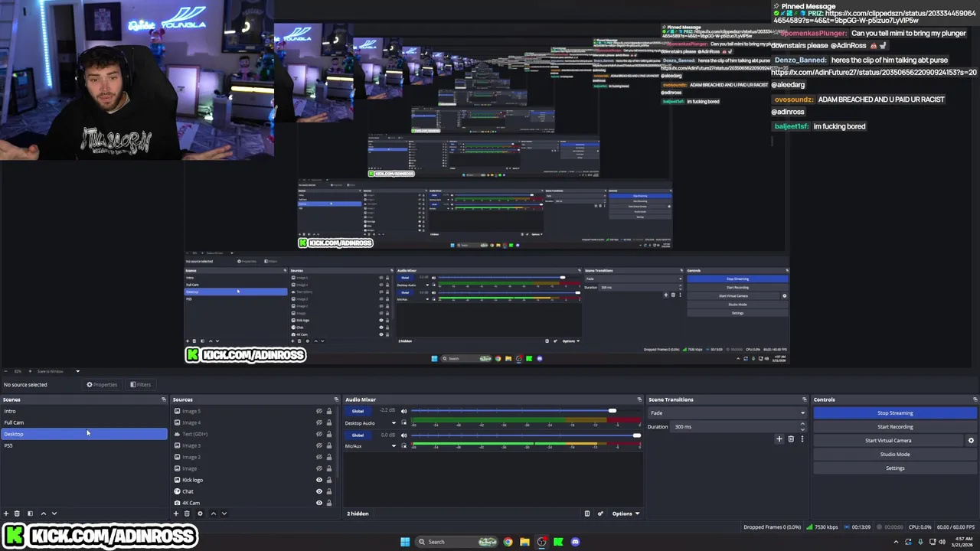Select the Full Cam scene
Screen dimensions: 980x551
(x=84, y=422)
